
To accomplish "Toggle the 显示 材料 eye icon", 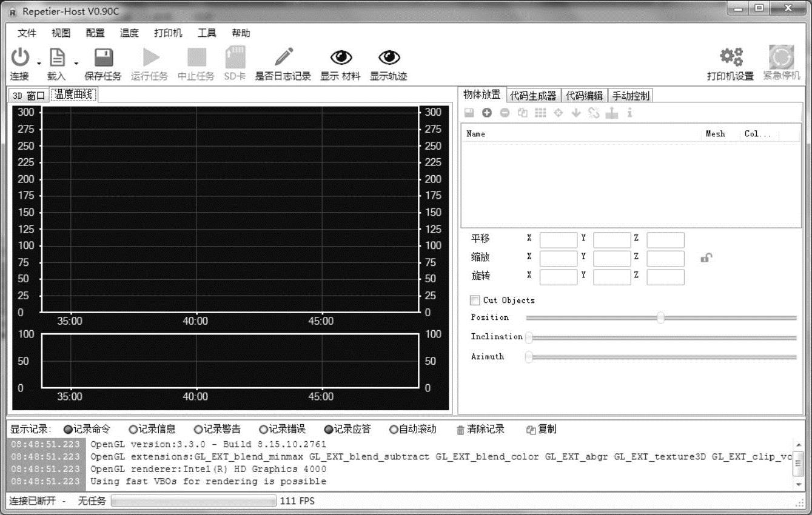I will (341, 58).
